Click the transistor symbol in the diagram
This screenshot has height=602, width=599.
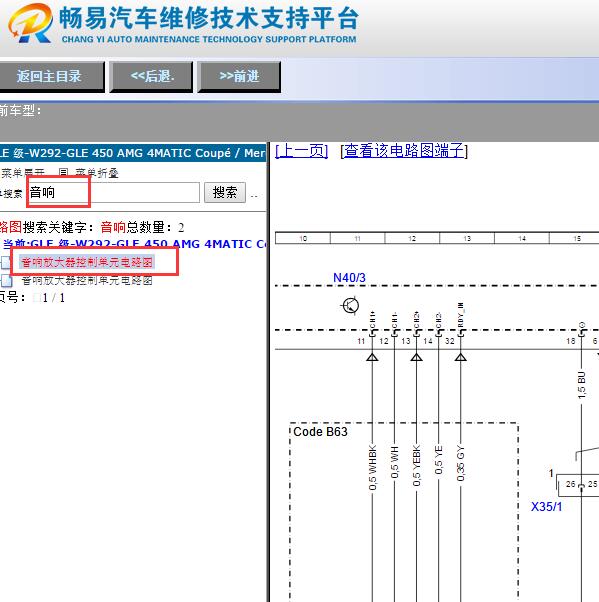click(350, 306)
